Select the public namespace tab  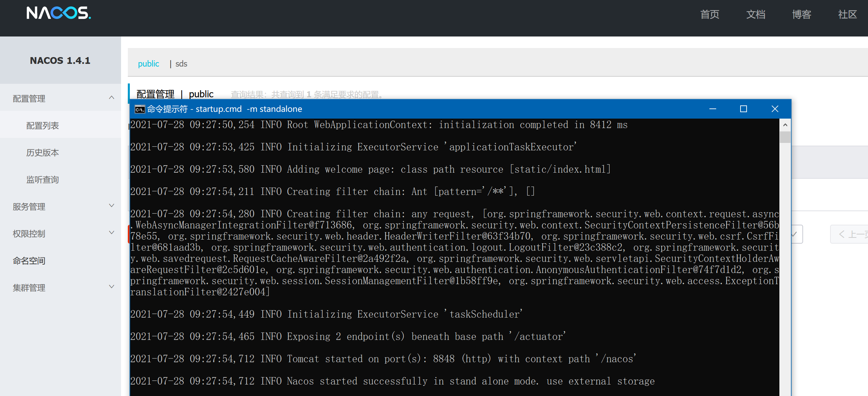click(148, 64)
